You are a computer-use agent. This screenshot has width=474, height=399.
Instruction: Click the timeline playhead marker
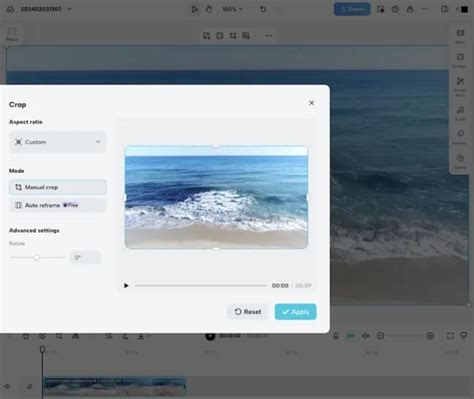[x=42, y=349]
